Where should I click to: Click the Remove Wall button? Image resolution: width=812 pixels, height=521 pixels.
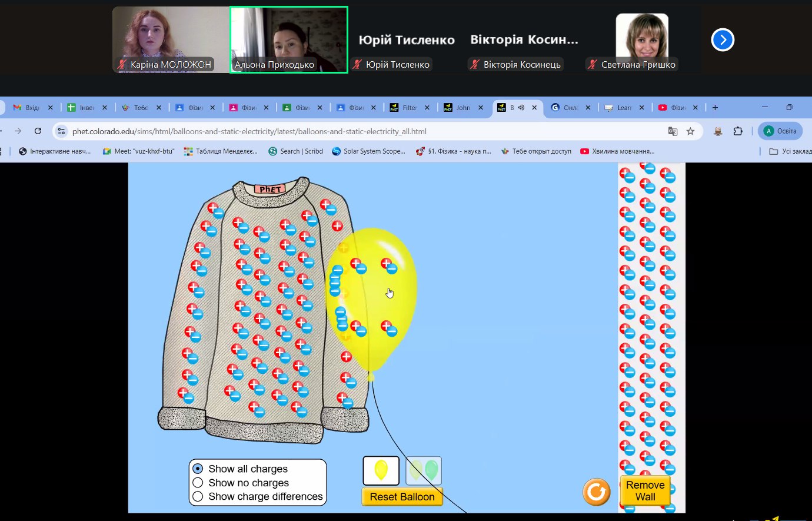(645, 491)
